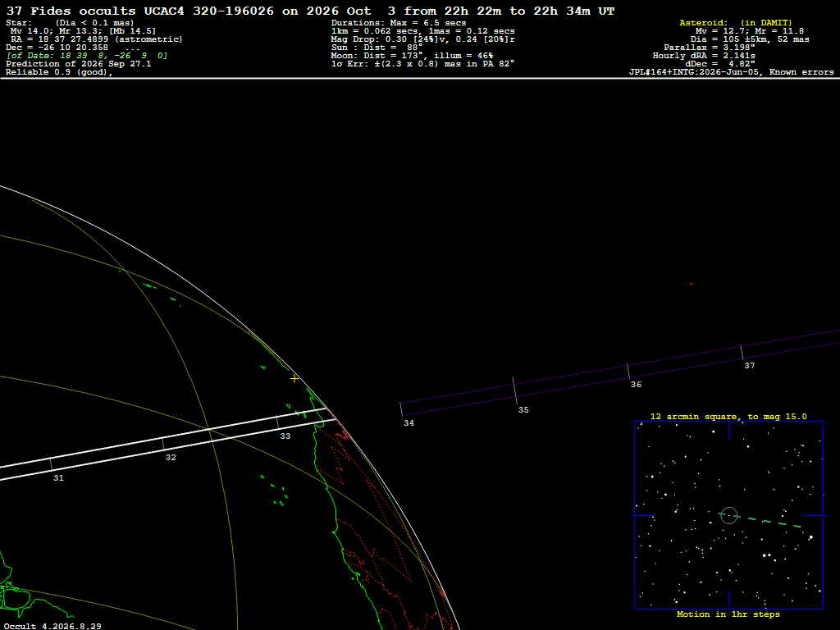Select the minute 34 marker on the dashed path
The image size is (840, 630).
(401, 409)
